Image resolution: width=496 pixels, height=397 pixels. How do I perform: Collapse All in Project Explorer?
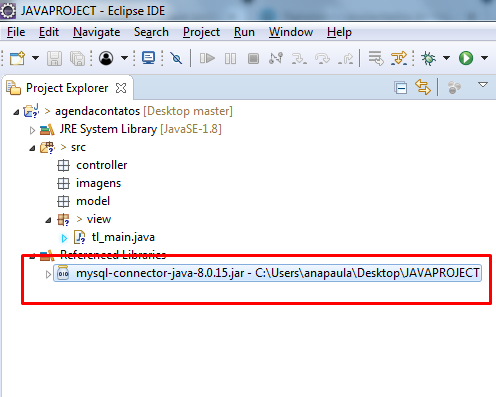(400, 88)
